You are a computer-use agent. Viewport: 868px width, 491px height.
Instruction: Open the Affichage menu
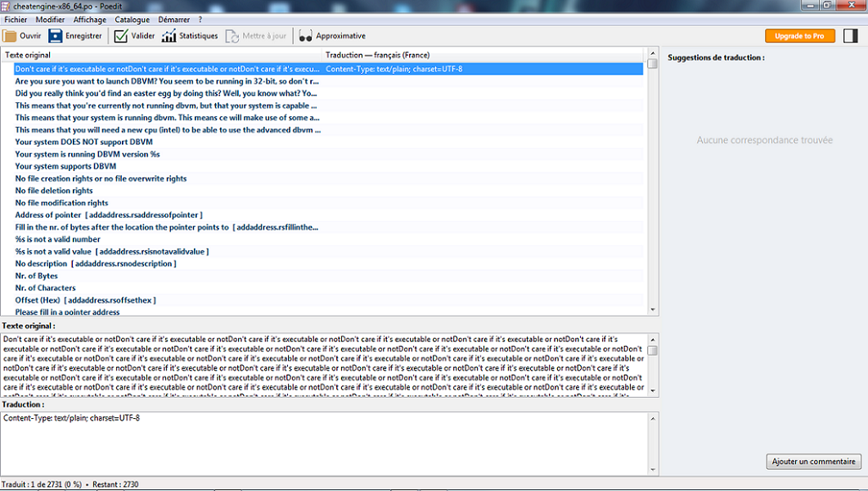tap(90, 19)
